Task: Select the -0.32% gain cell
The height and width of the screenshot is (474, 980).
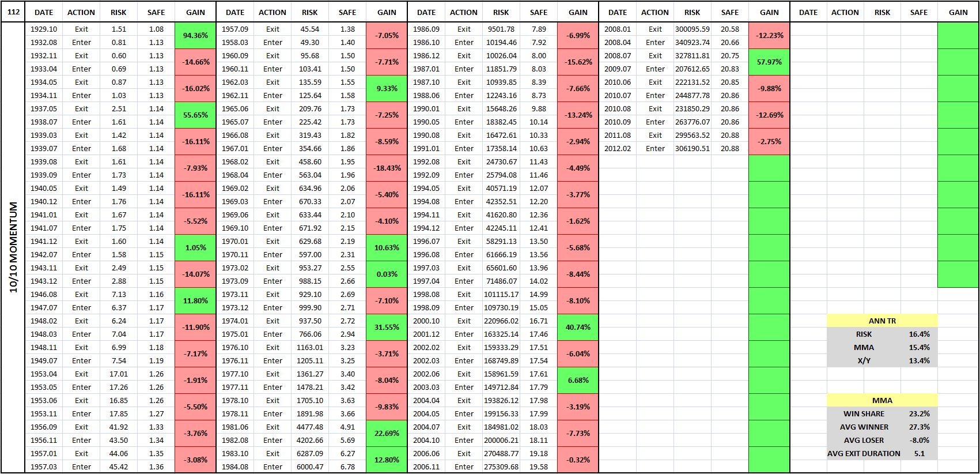Action: (578, 460)
